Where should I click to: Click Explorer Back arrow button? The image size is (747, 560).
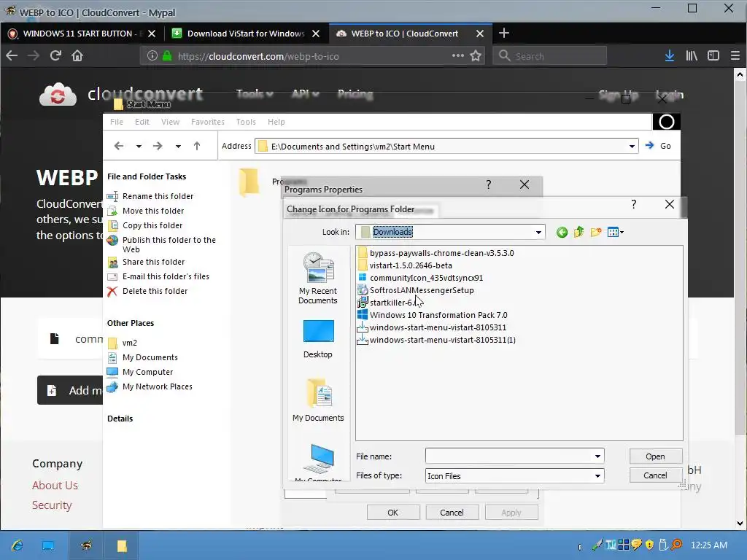point(119,146)
